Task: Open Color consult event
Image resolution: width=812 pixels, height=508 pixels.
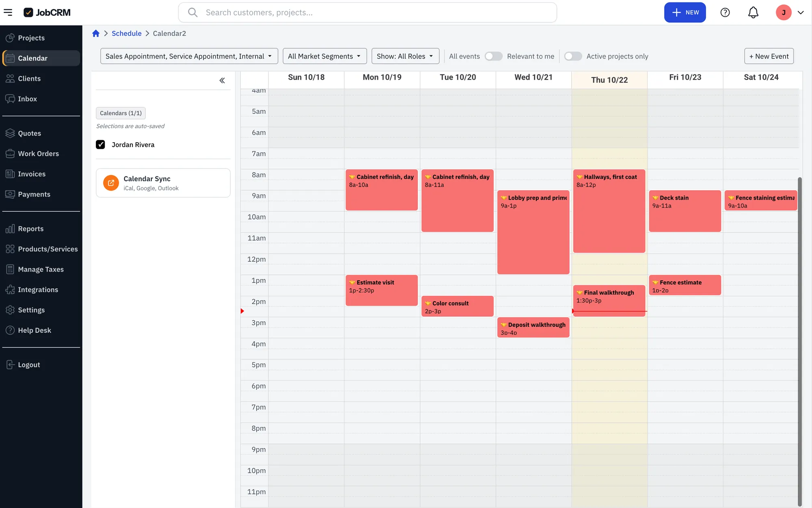Action: pyautogui.click(x=458, y=306)
